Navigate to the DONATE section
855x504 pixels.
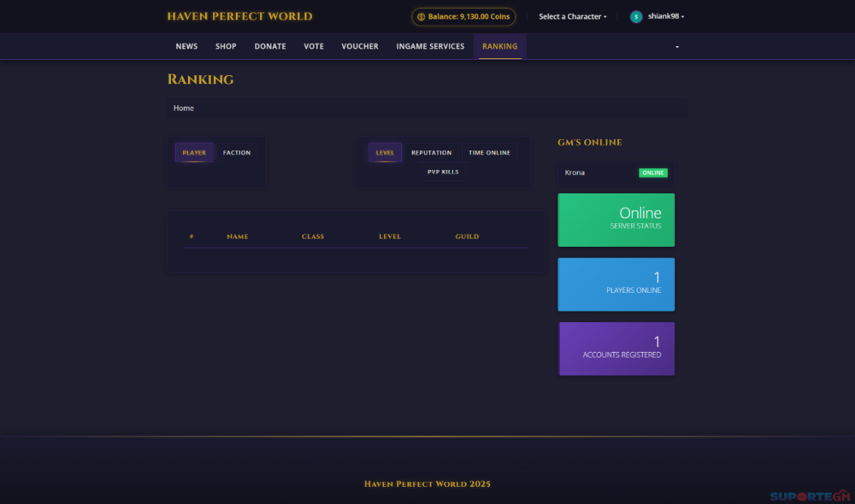click(269, 46)
